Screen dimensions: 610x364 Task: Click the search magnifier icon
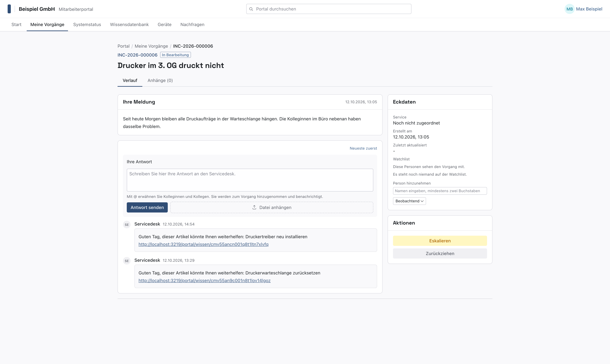[251, 9]
